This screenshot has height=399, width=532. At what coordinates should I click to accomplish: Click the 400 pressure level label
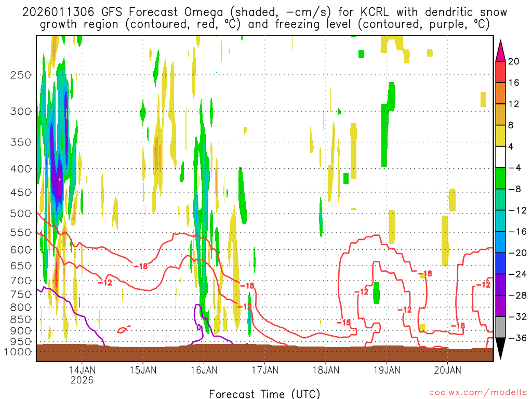21,169
